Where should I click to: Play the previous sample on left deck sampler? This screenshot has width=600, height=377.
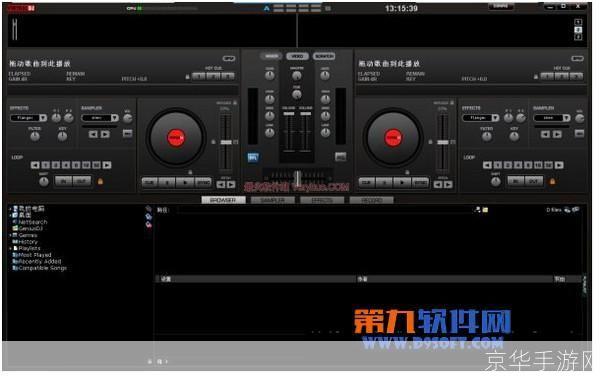93,134
